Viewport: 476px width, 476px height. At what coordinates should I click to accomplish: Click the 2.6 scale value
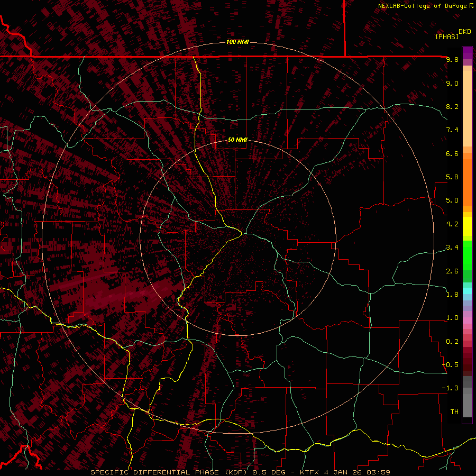[452, 271]
